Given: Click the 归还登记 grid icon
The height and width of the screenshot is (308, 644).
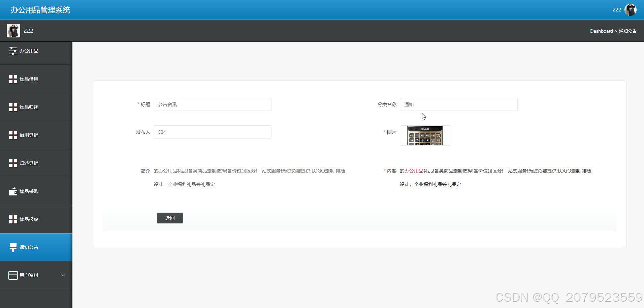Looking at the screenshot, I should (x=13, y=163).
